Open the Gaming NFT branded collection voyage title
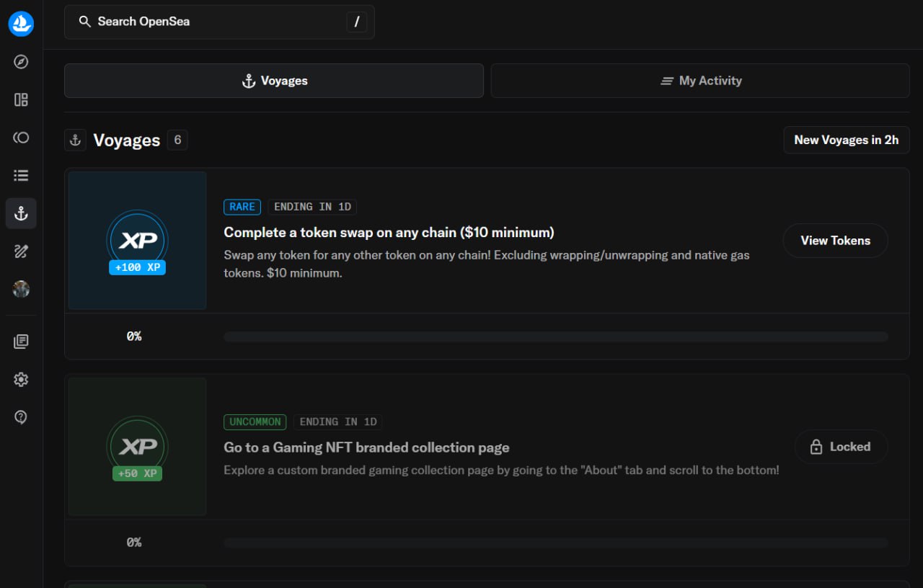Image resolution: width=923 pixels, height=588 pixels. click(366, 447)
